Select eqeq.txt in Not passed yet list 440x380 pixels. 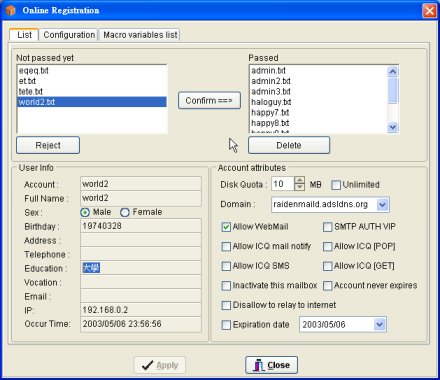92,71
